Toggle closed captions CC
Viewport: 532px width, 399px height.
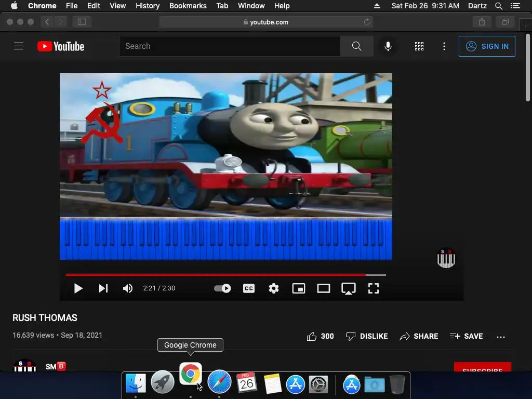coord(249,288)
